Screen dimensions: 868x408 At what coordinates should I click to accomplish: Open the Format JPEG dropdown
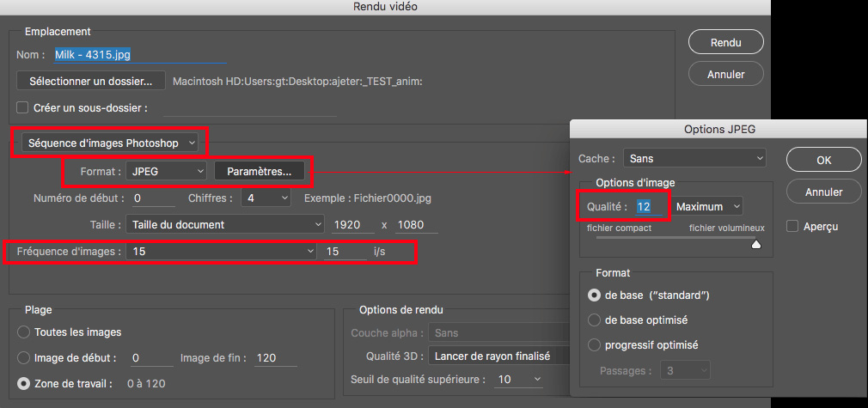coord(166,171)
